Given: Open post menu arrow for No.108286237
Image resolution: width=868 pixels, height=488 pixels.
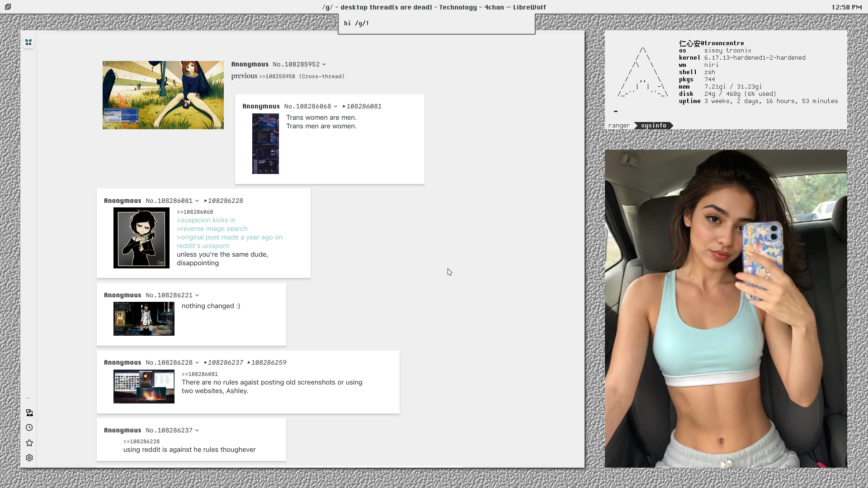Looking at the screenshot, I should coord(197,431).
